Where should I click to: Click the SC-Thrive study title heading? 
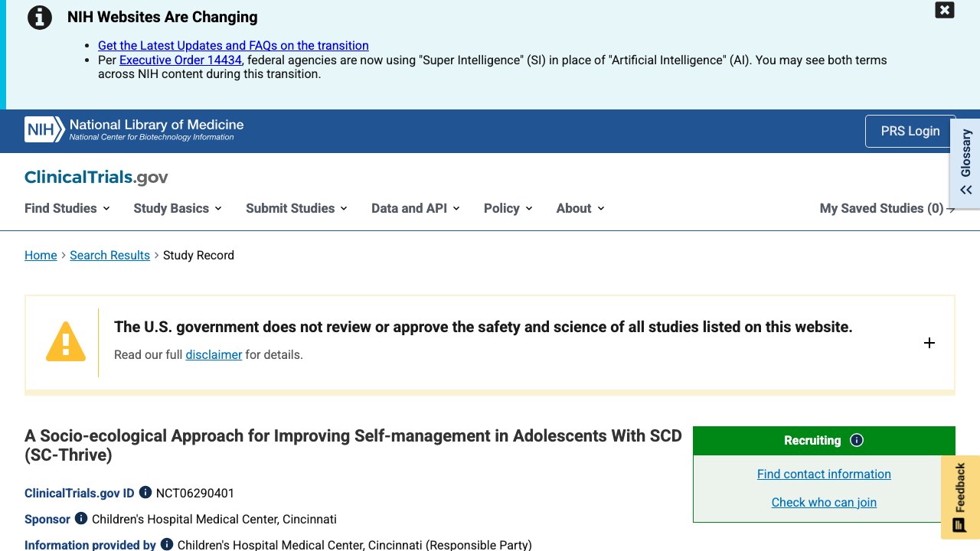coord(353,445)
